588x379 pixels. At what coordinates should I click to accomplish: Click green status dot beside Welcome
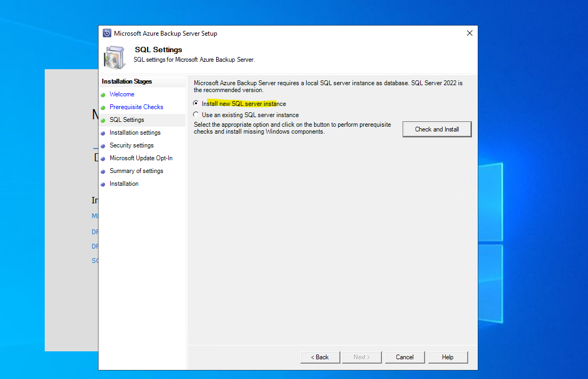coord(103,95)
